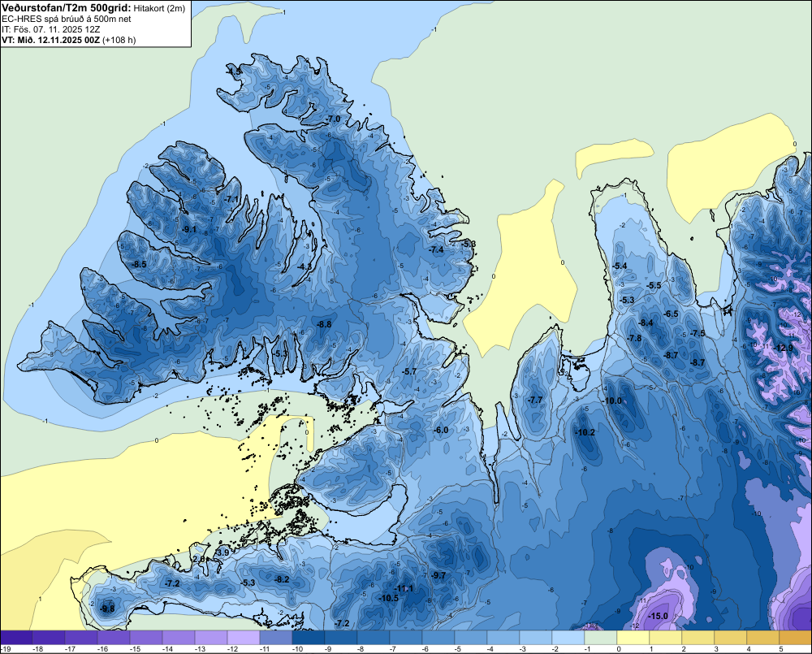
Task: Select pale green legend swatch between -1 and 0
Action: pos(600,638)
